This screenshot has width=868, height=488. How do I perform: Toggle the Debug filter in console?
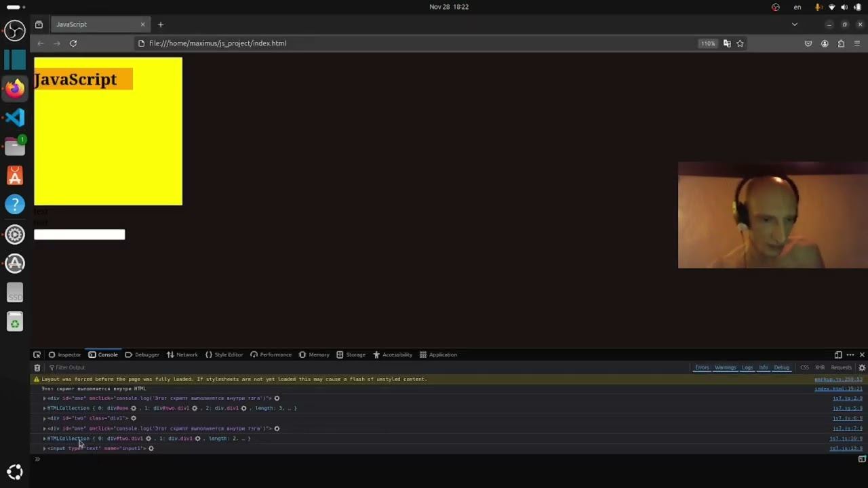(782, 367)
